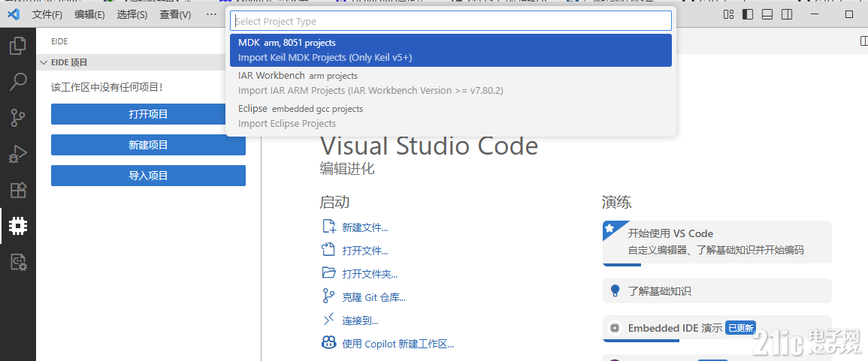Click the lightbulb icon beside 了解基础知识
Image resolution: width=868 pixels, height=361 pixels.
[615, 290]
